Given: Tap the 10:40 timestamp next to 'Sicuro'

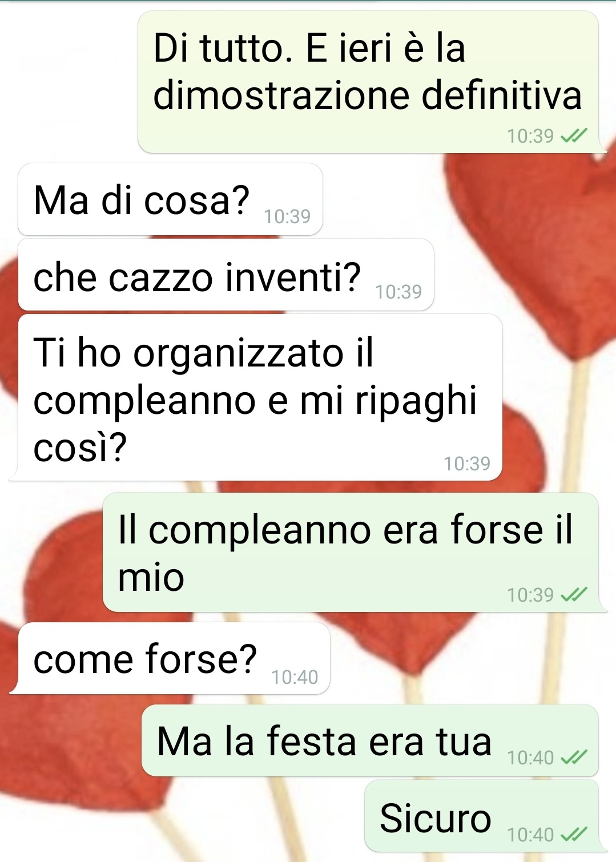Looking at the screenshot, I should click(530, 835).
